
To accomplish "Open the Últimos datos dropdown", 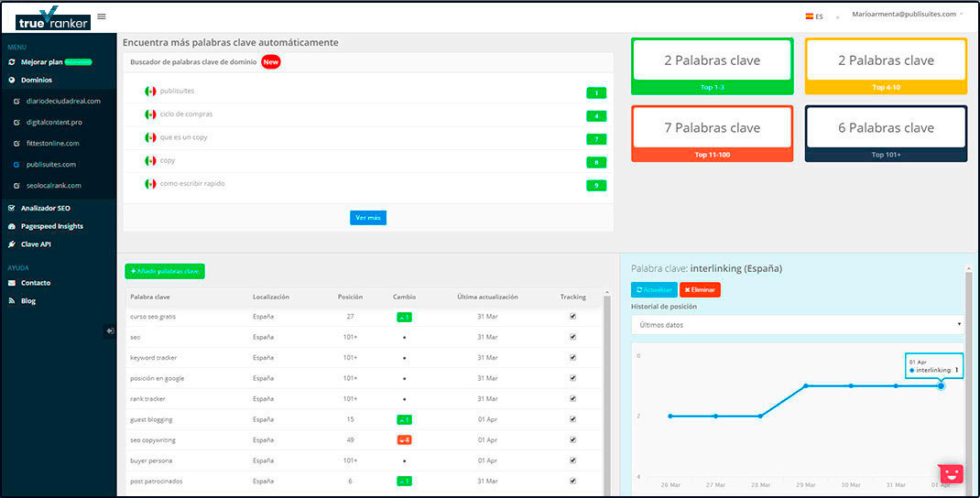I will pos(796,325).
